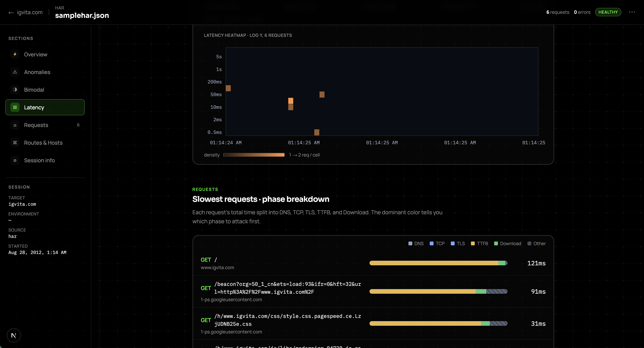Image resolution: width=644 pixels, height=348 pixels.
Task: Click the TARGET value igvita.com
Action: coord(22,204)
